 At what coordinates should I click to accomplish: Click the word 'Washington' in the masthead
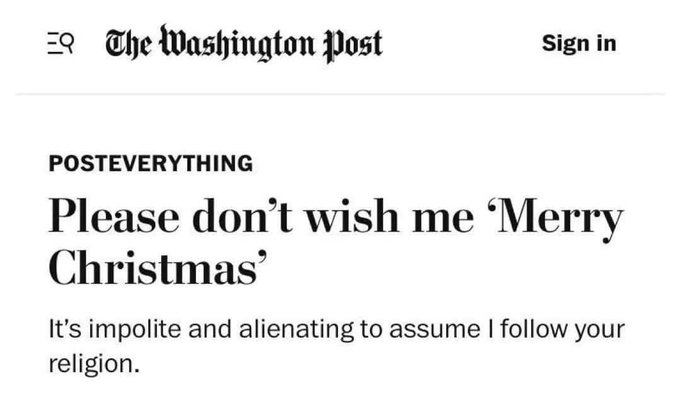click(237, 43)
